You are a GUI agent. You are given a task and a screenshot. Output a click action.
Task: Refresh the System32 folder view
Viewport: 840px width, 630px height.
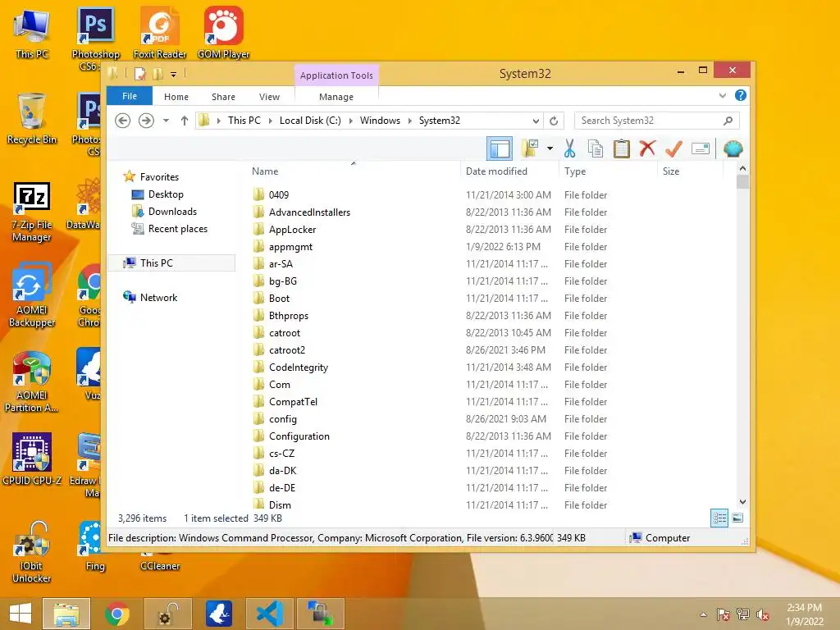[554, 121]
